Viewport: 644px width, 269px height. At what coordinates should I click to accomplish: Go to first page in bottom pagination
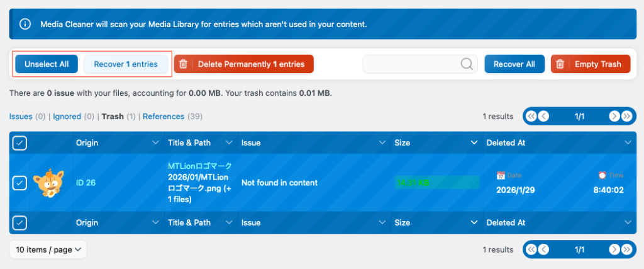tap(531, 249)
